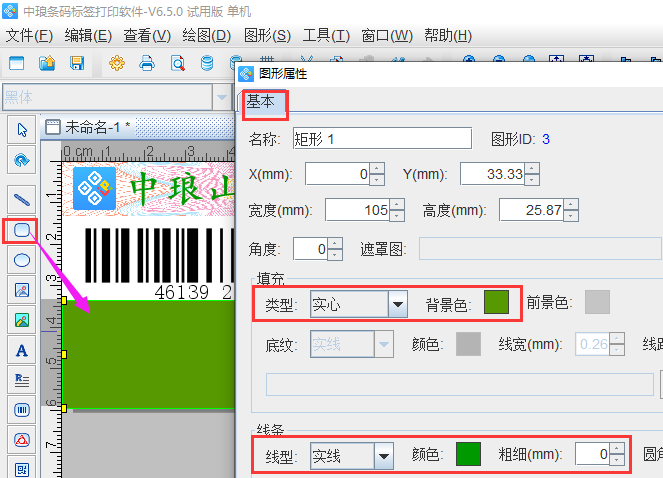Open the 工具(T) menu
Screen dimensions: 663x478
coord(326,36)
